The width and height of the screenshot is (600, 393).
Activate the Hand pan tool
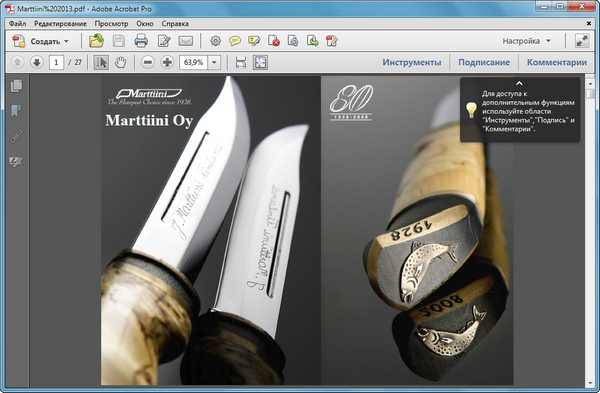tap(121, 62)
